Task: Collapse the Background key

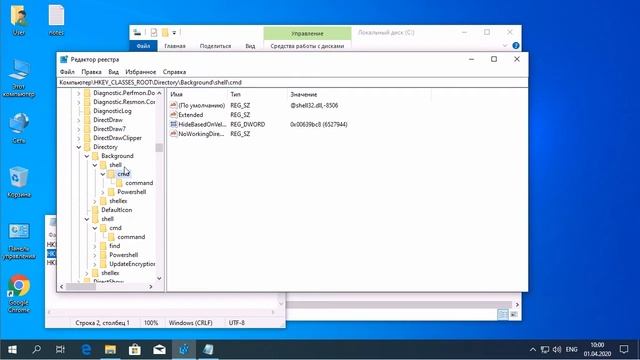Action: [87, 156]
